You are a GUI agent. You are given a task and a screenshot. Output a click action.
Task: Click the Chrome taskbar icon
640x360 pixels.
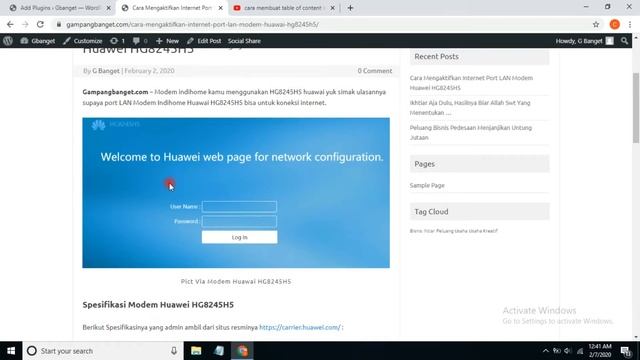click(242, 351)
